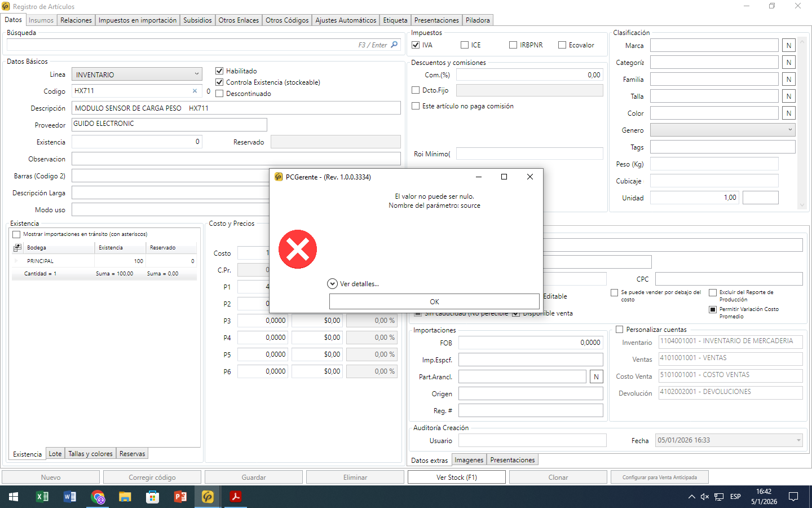Open the Tallas y colores tab

point(90,454)
